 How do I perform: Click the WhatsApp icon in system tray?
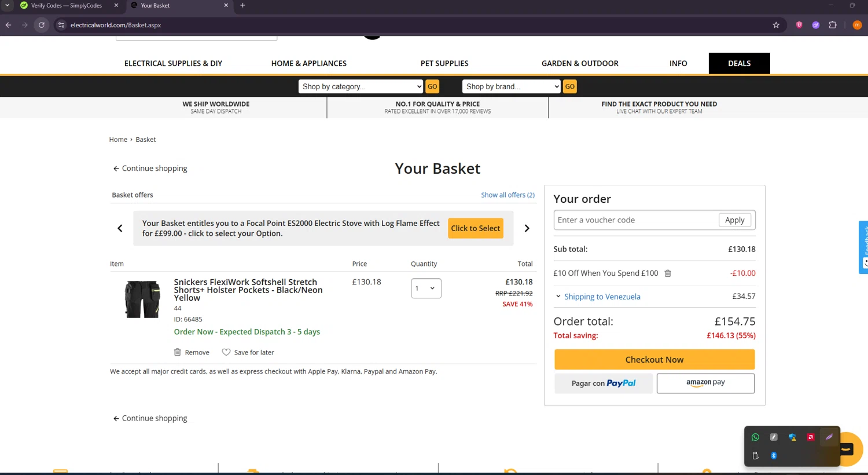pos(755,437)
